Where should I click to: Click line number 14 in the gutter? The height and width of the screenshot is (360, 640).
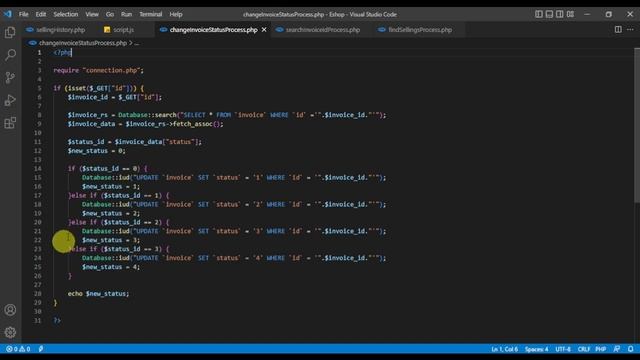point(38,169)
